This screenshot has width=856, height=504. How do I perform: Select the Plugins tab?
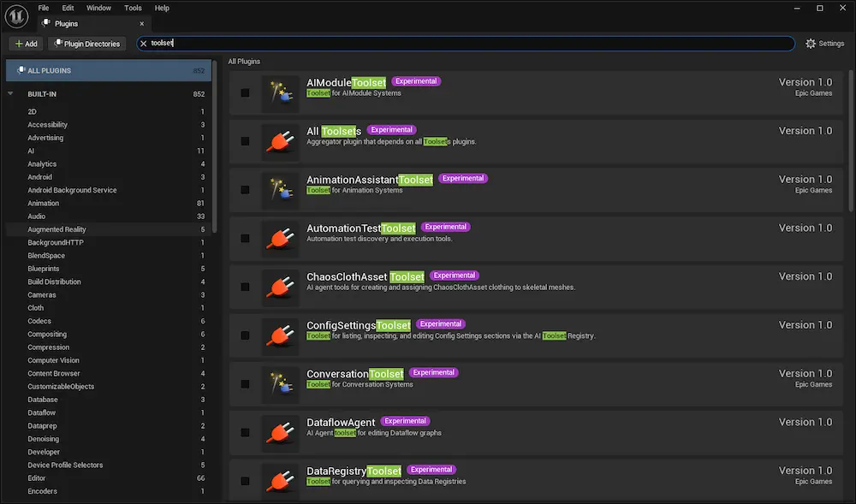94,23
